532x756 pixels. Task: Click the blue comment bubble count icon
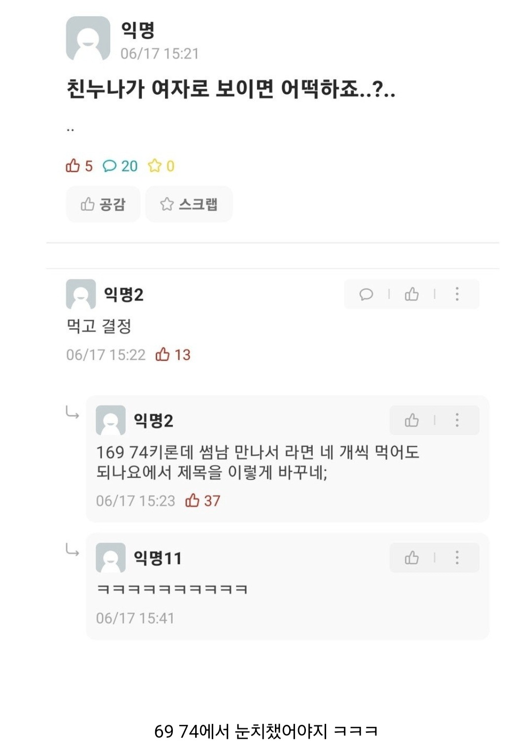click(109, 166)
